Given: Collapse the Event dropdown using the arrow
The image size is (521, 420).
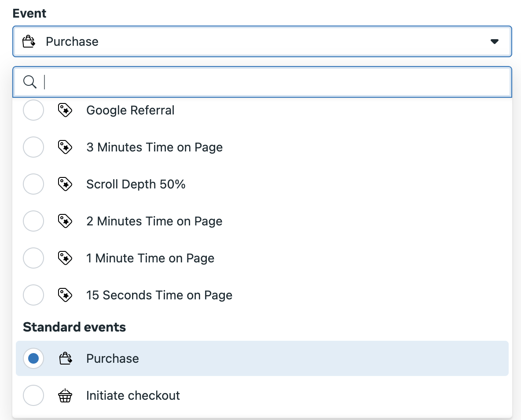Looking at the screenshot, I should click(x=495, y=41).
